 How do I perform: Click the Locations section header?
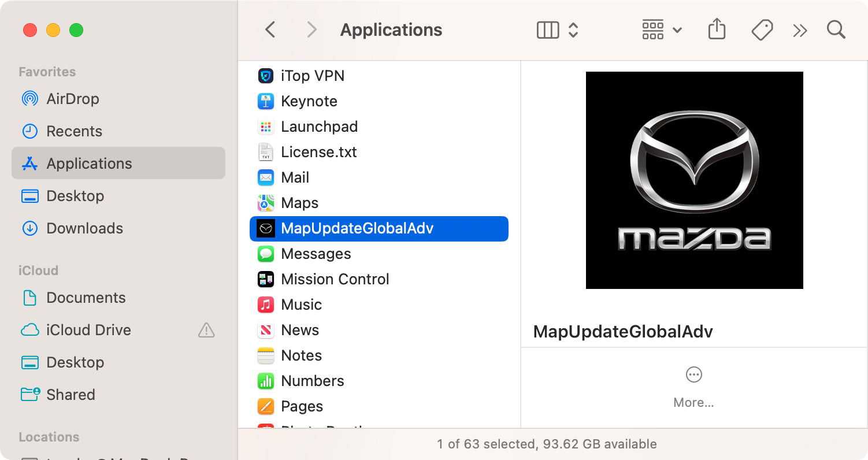49,437
